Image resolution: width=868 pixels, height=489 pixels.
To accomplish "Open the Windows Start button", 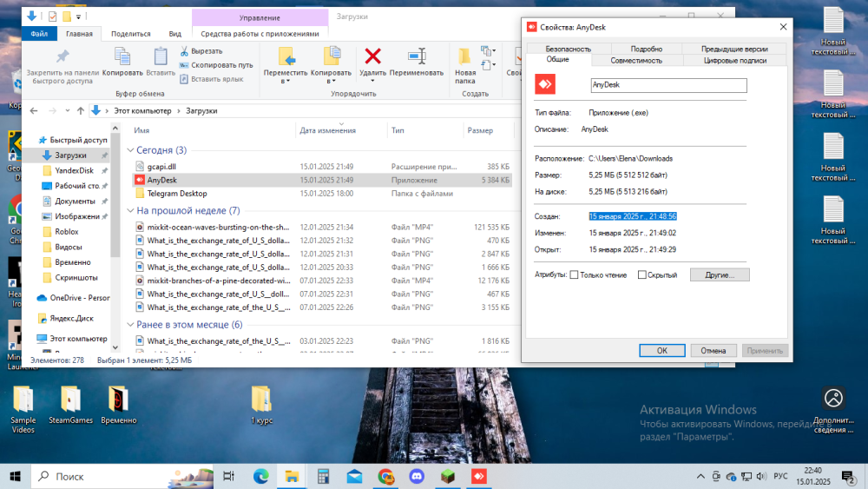I will (15, 476).
